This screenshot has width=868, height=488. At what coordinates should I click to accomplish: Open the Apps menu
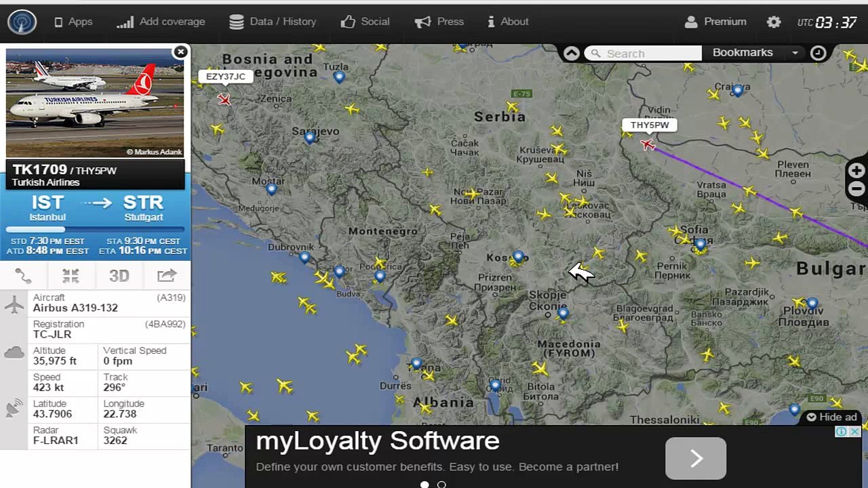(x=73, y=22)
